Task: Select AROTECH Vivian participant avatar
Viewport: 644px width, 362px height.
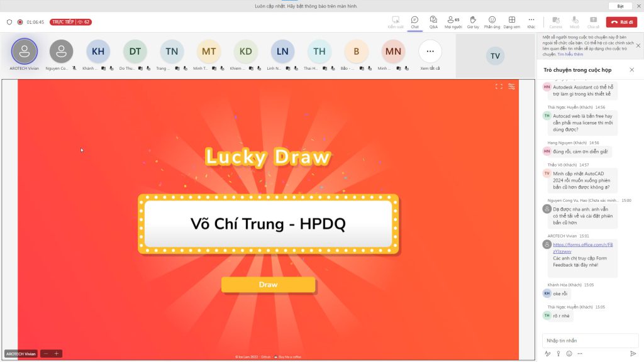Action: pyautogui.click(x=25, y=52)
